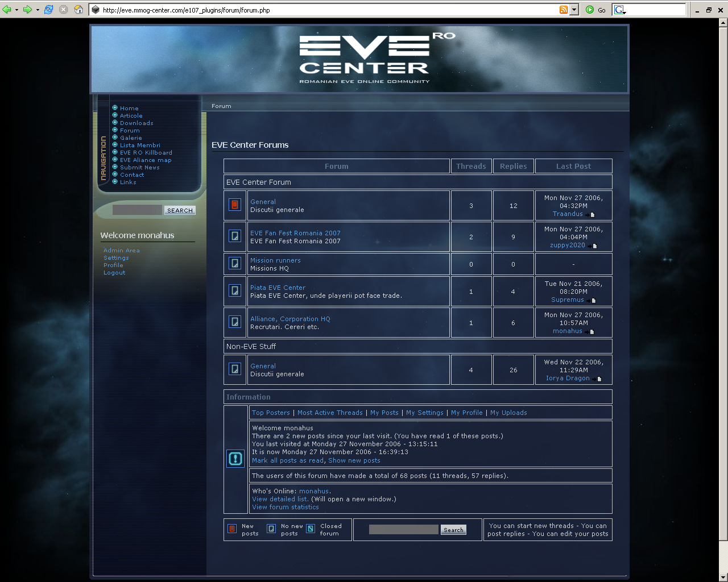Open sidebar Profile link
The width and height of the screenshot is (728, 582).
(113, 265)
